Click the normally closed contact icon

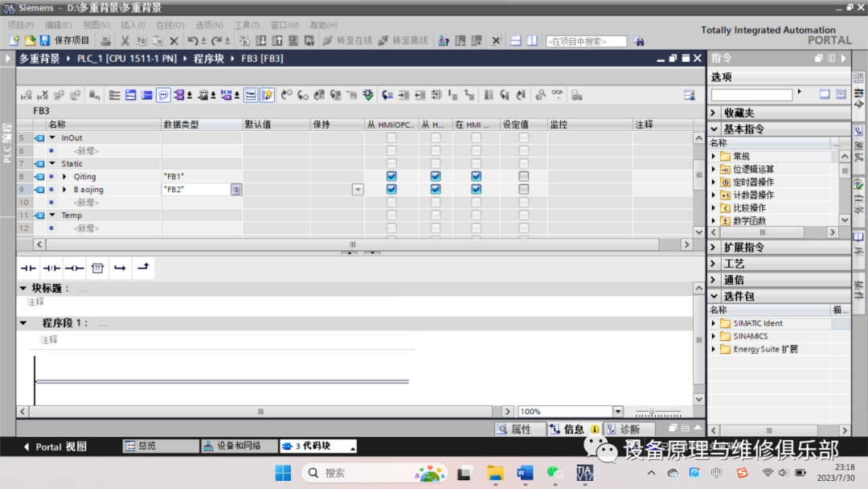(x=51, y=268)
